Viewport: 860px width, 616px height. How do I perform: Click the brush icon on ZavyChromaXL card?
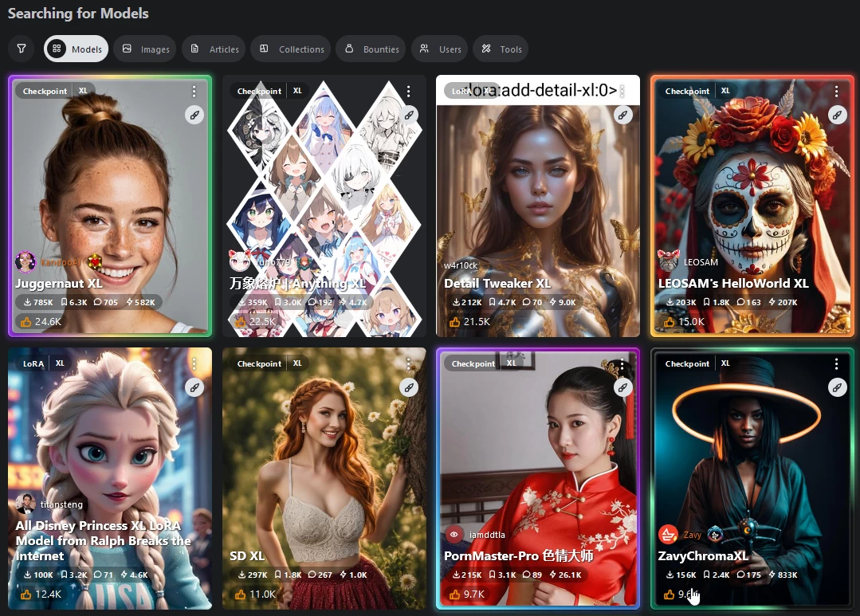838,388
